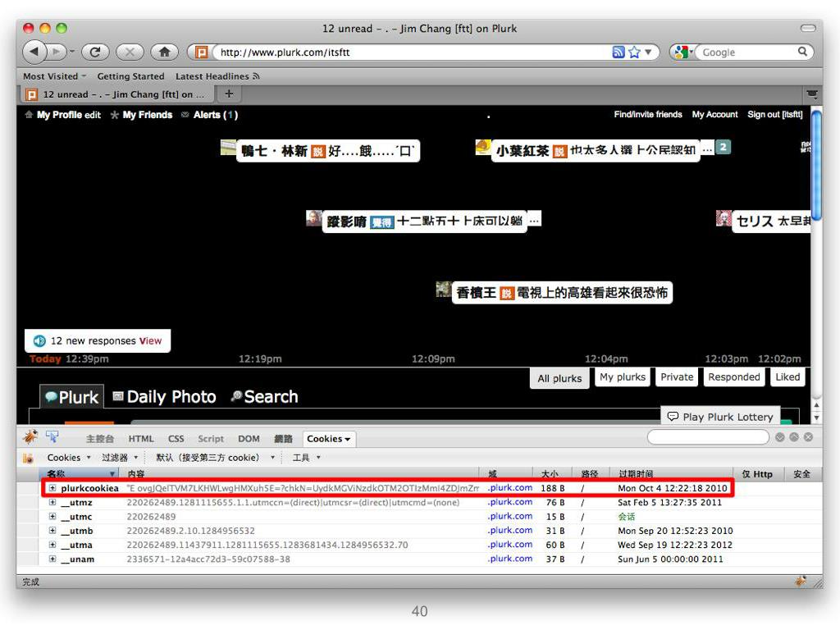Open the Most Visited bookmarks dropdown
The height and width of the screenshot is (630, 840).
(x=54, y=76)
